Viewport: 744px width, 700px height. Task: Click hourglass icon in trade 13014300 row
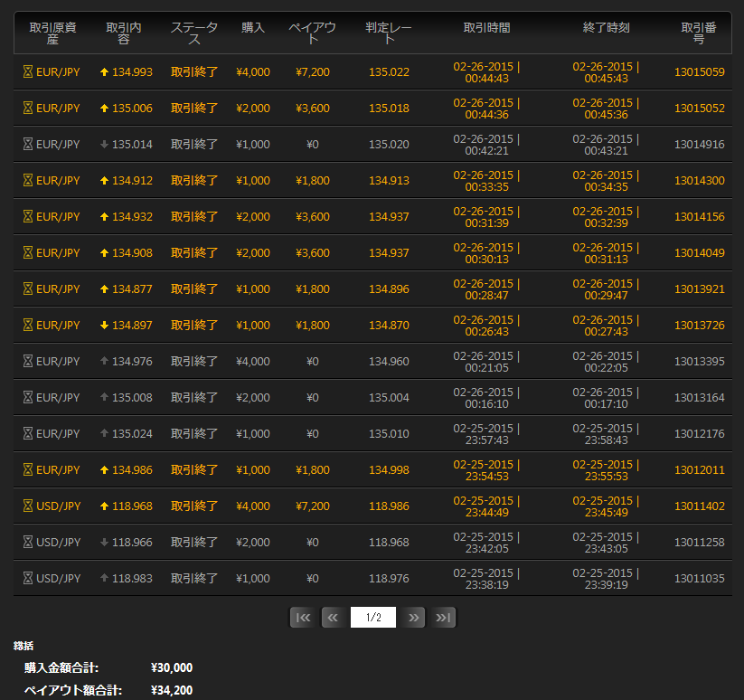coord(28,180)
